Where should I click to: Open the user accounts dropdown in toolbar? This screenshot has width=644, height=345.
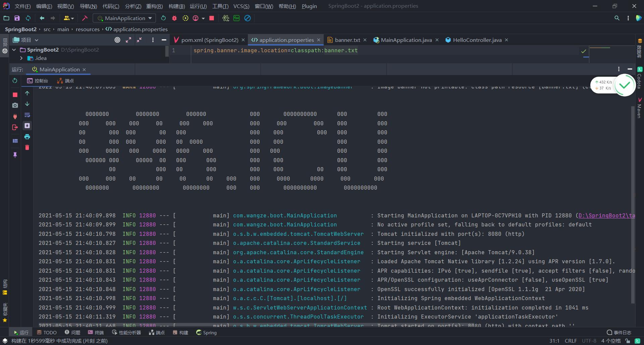click(68, 18)
